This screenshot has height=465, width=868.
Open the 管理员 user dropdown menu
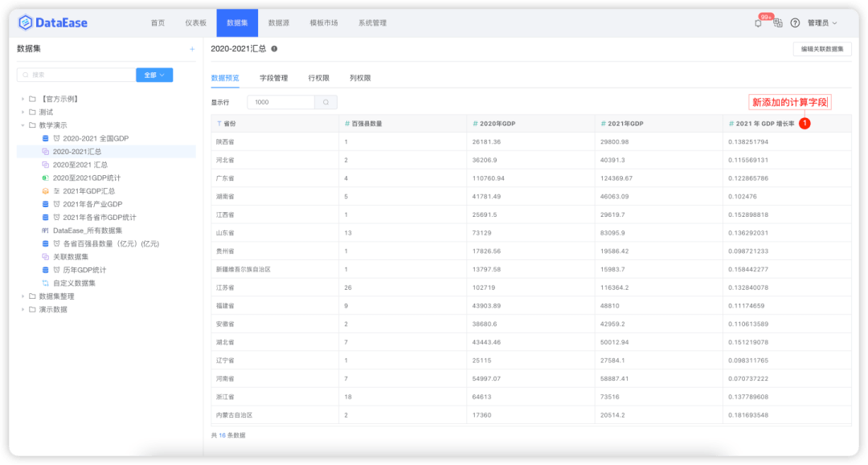822,23
